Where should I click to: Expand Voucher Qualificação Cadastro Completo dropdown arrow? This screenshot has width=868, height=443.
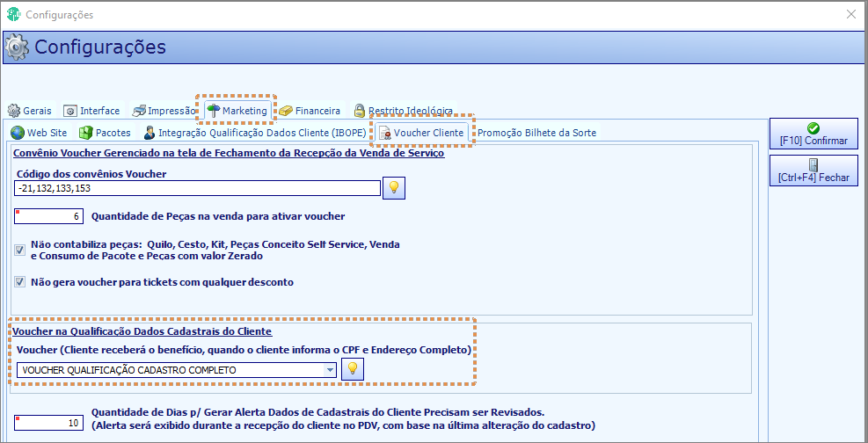point(331,370)
